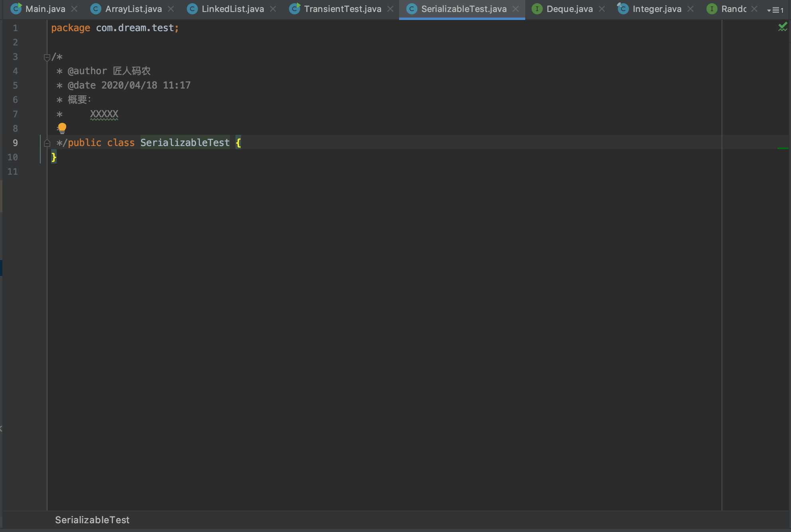The image size is (791, 532).
Task: Close the LinkedList.java tab
Action: (x=273, y=9)
